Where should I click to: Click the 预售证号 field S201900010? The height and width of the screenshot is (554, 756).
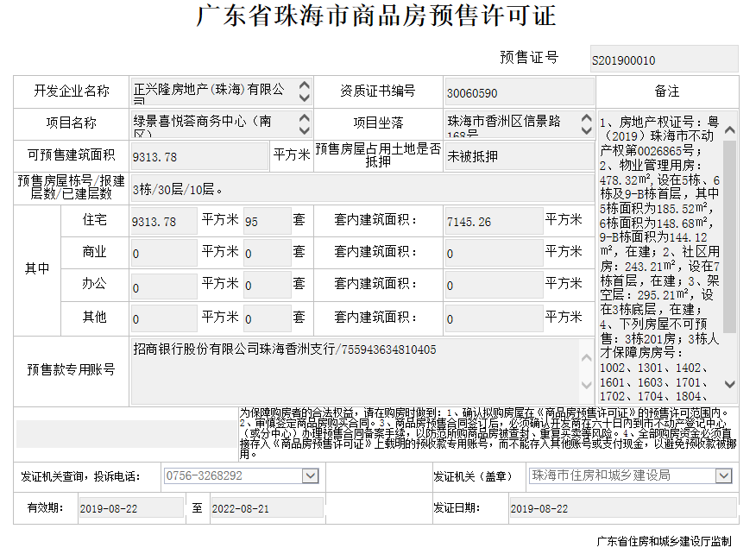(664, 60)
